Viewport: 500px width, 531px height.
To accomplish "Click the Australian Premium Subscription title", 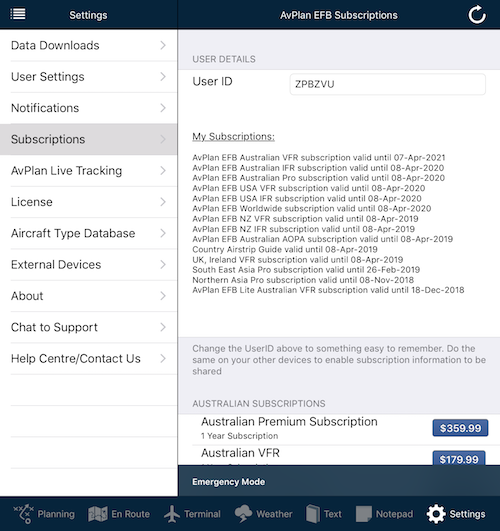I will (x=289, y=422).
